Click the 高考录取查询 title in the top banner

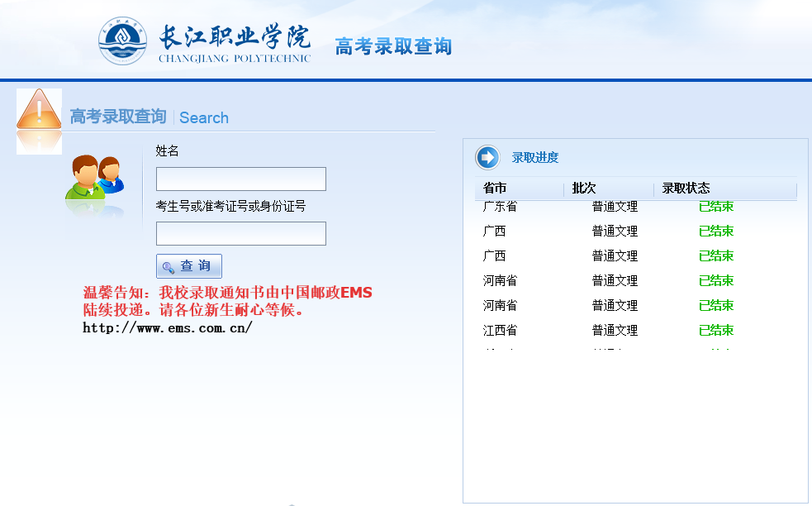pyautogui.click(x=393, y=46)
